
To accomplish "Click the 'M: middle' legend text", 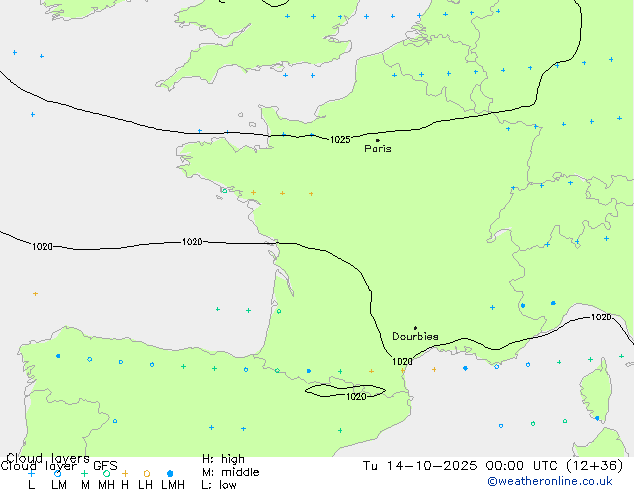I will [230, 472].
